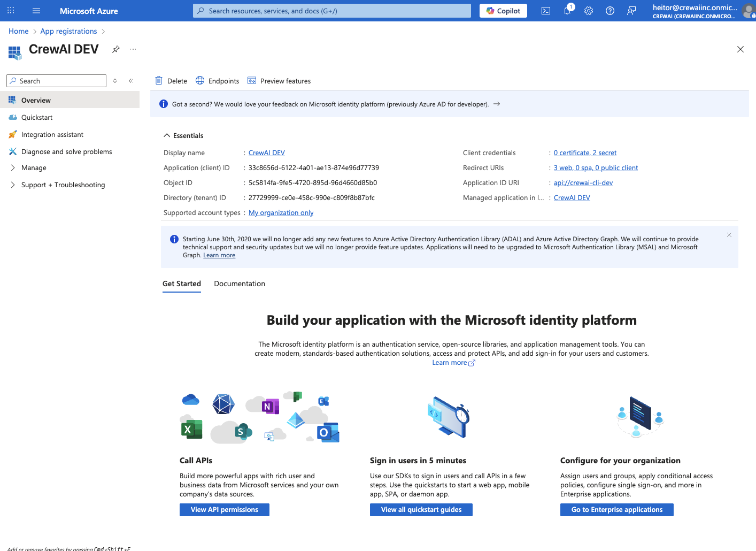Open notifications via the bell icon

point(567,11)
